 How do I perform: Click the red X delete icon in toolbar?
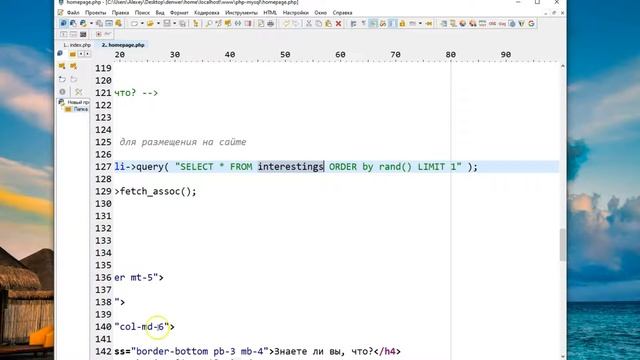coord(338,24)
